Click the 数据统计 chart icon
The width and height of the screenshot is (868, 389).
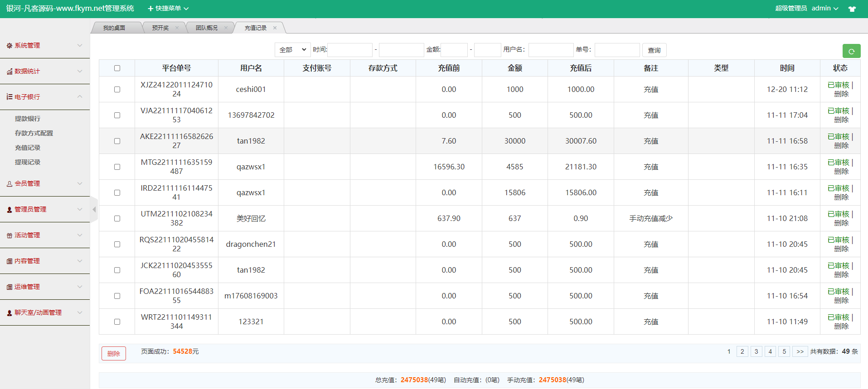pyautogui.click(x=10, y=72)
